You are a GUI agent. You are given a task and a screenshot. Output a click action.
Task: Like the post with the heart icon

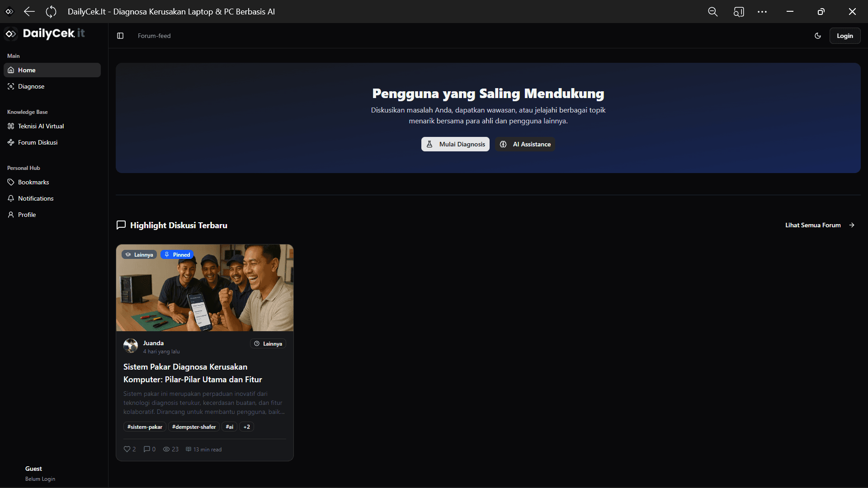coord(127,449)
